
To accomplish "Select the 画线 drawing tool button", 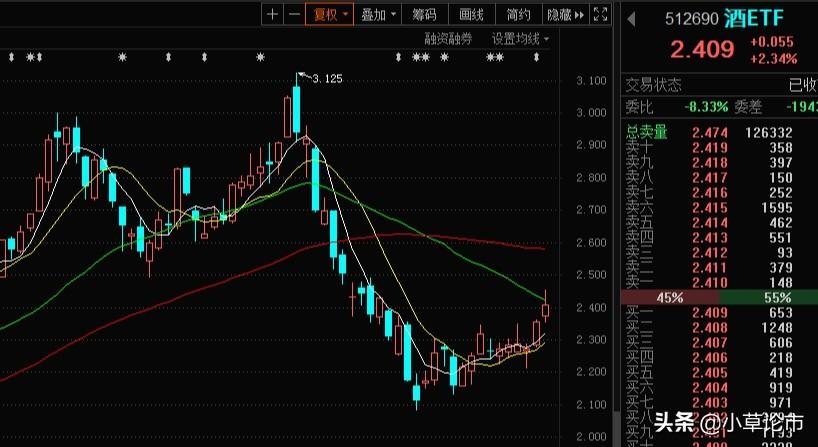I will click(x=472, y=15).
